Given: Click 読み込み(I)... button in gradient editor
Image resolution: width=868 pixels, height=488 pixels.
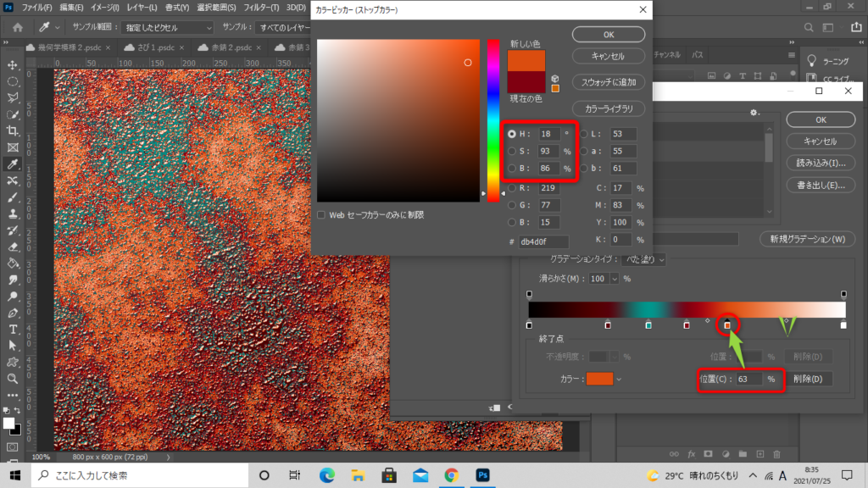Looking at the screenshot, I should [821, 163].
